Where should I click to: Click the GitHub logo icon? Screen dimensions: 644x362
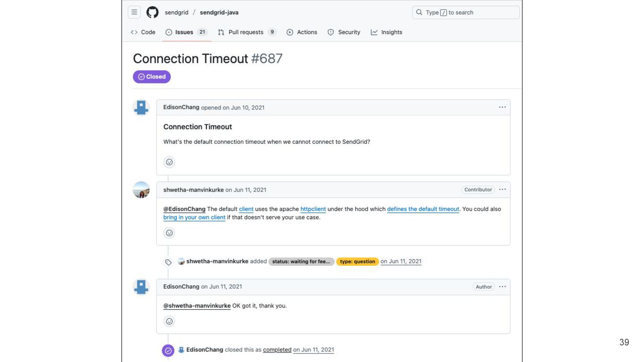click(153, 13)
